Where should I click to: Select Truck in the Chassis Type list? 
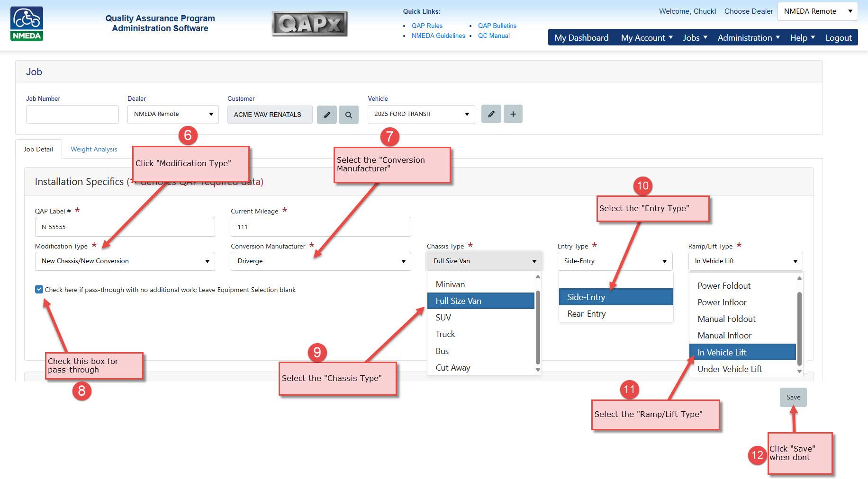coord(481,334)
